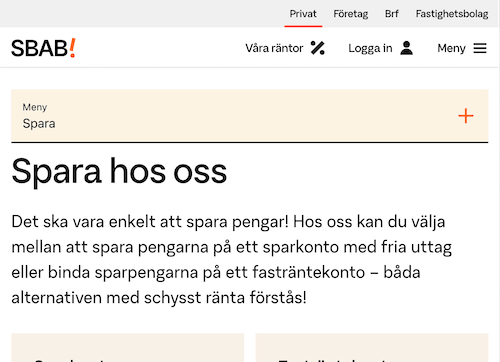
Task: Click the Meny button label
Action: 451,48
